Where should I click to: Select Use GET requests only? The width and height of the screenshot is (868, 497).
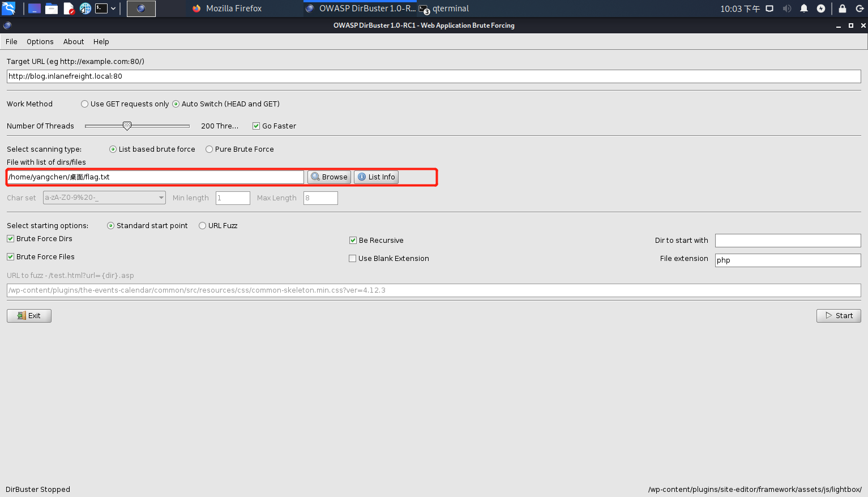pyautogui.click(x=125, y=104)
